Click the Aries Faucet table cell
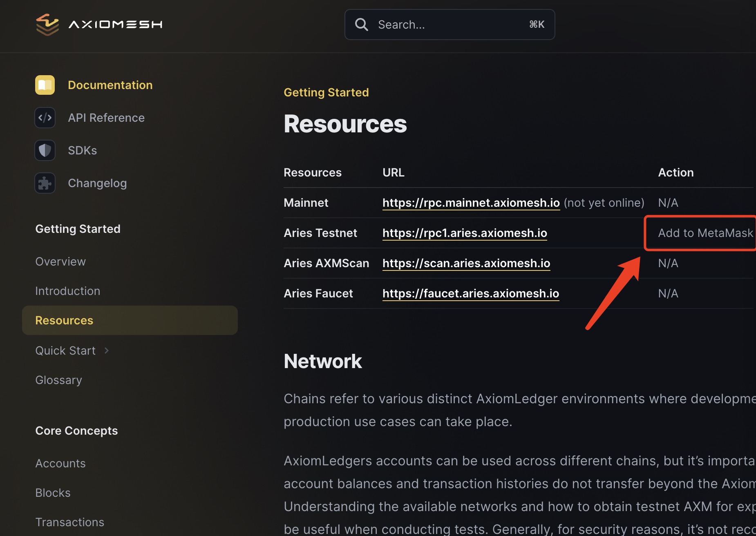 click(x=318, y=293)
